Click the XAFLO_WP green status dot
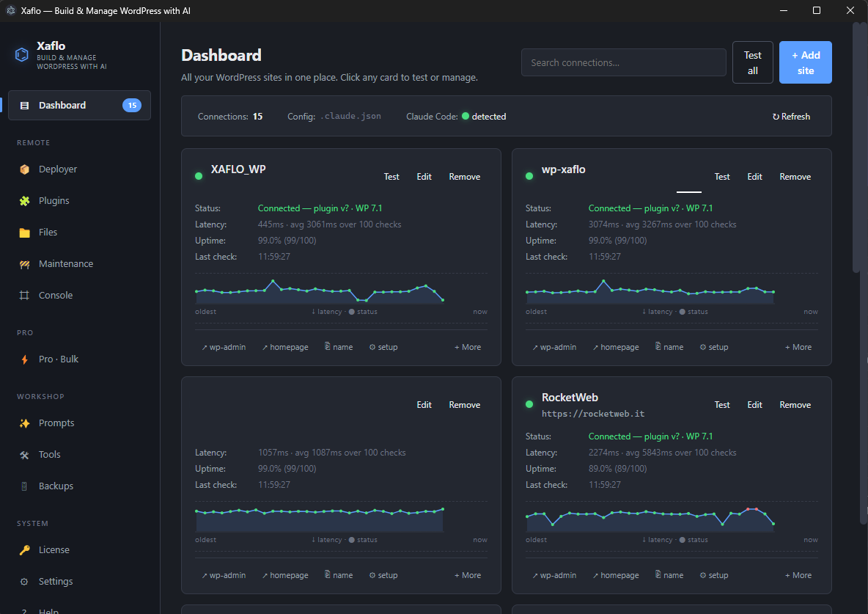The image size is (868, 614). point(199,176)
